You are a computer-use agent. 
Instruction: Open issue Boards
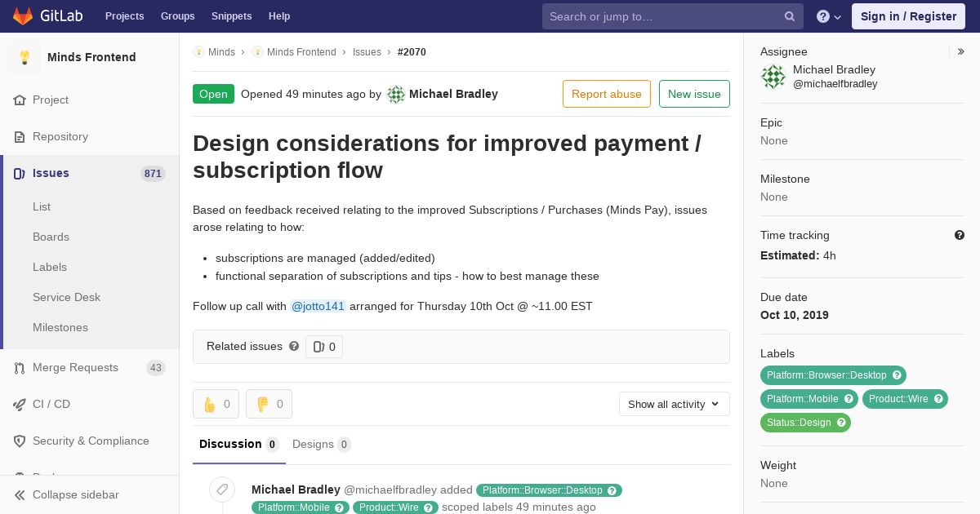click(x=51, y=237)
